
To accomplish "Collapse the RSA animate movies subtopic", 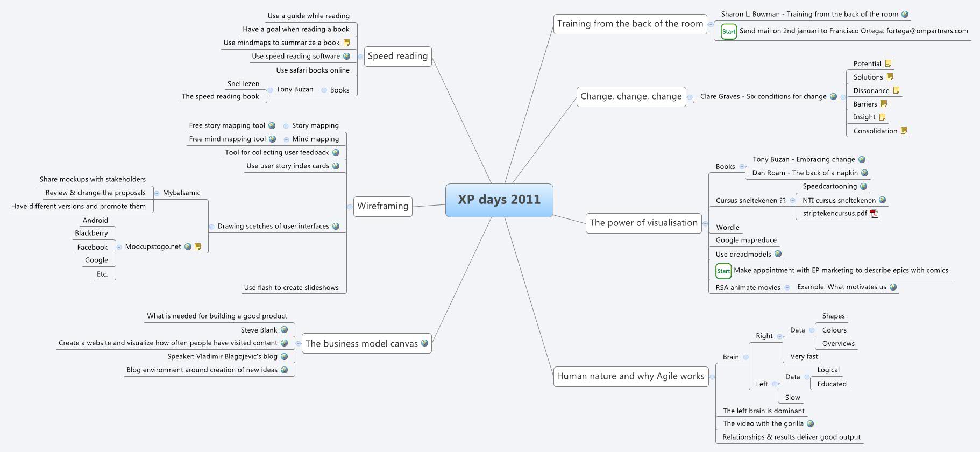I will pos(787,287).
